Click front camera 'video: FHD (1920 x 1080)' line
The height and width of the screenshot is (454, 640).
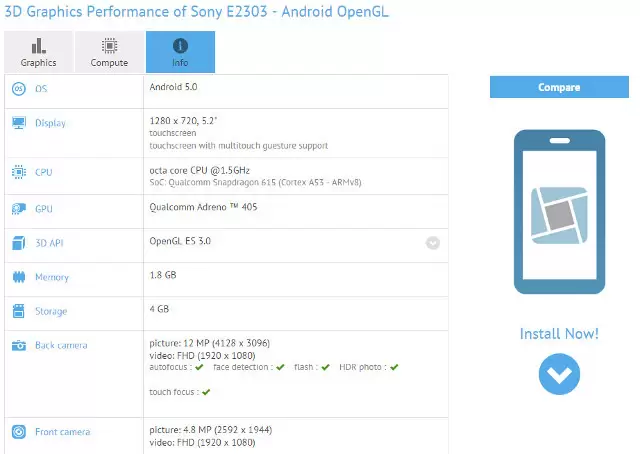pos(202,443)
